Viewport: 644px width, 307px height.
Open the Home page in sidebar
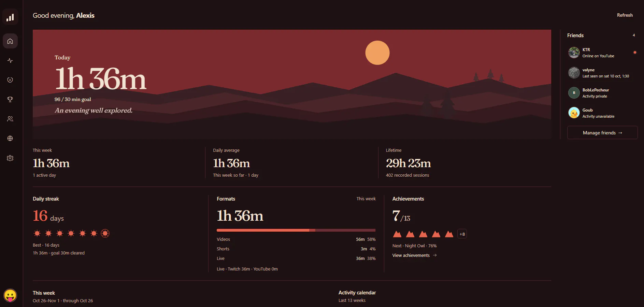10,41
